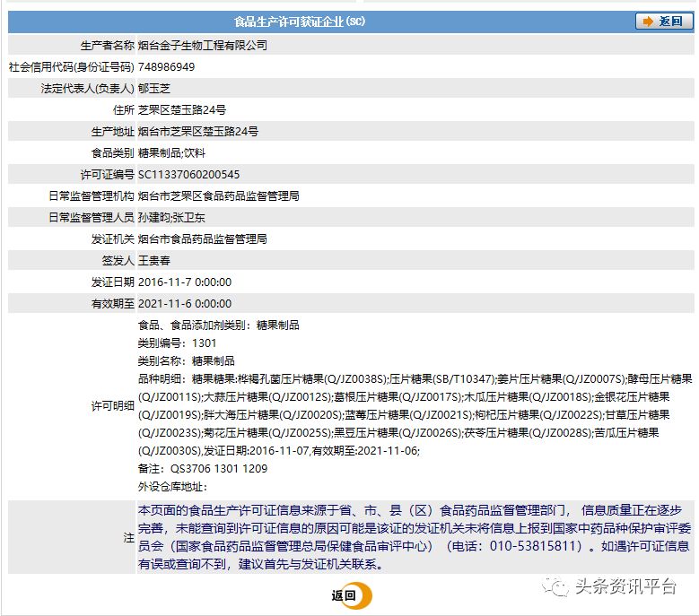Select the residence 芝罘区楚玉路24号

pos(182,109)
